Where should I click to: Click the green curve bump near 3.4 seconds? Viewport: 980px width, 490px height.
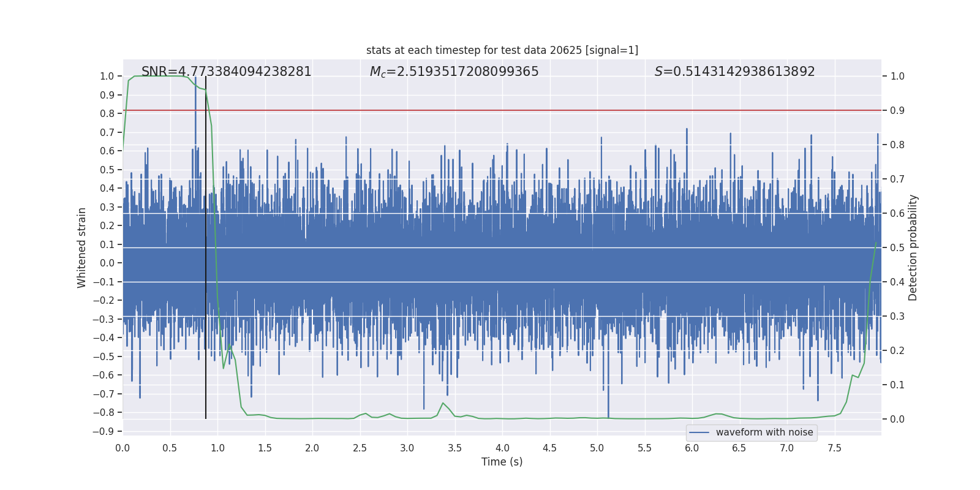pos(443,404)
